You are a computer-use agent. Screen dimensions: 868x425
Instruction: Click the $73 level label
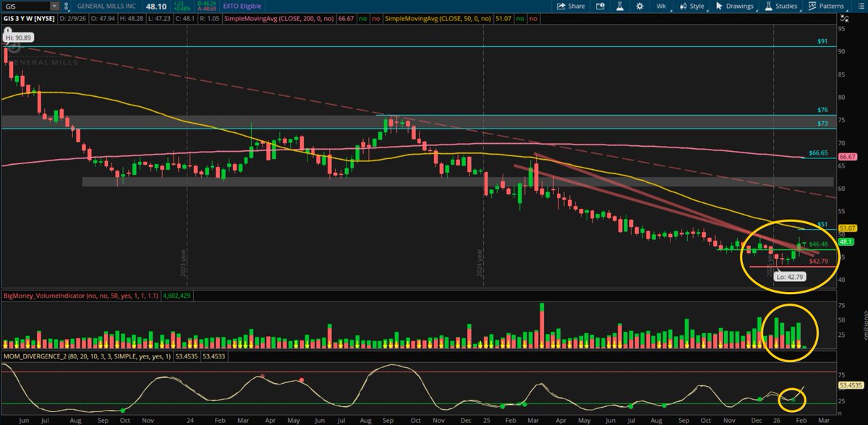pyautogui.click(x=822, y=124)
